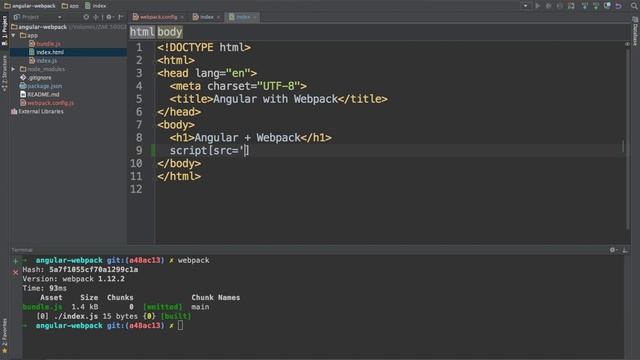
Task: Click the Terminal panel title
Action: pyautogui.click(x=22, y=250)
